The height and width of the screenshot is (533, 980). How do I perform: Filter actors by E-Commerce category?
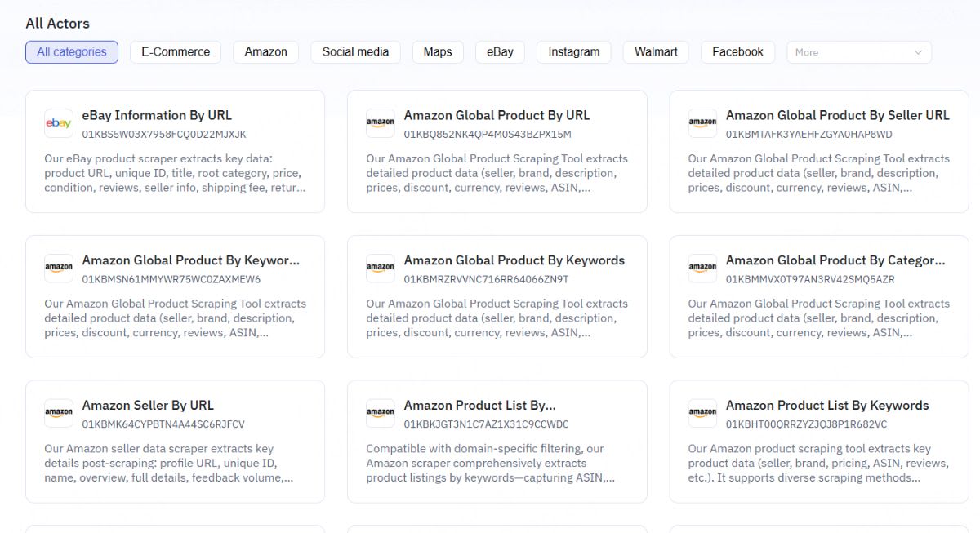tap(176, 52)
